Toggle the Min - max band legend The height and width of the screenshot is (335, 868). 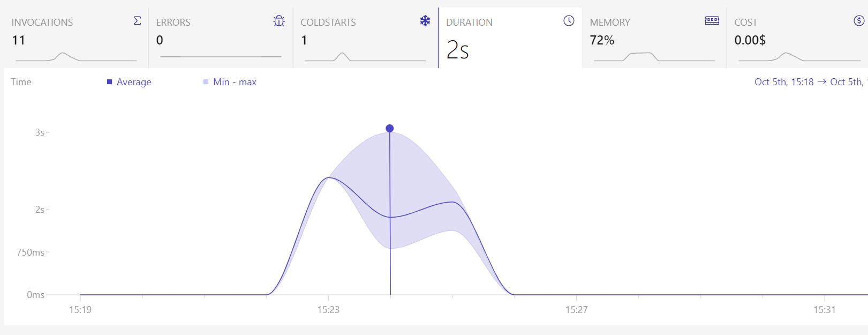coord(231,82)
